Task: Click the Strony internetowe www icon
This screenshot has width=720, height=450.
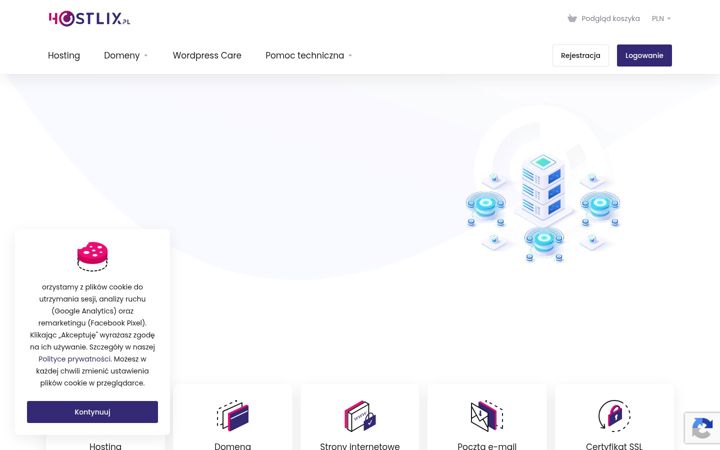Action: tap(360, 416)
